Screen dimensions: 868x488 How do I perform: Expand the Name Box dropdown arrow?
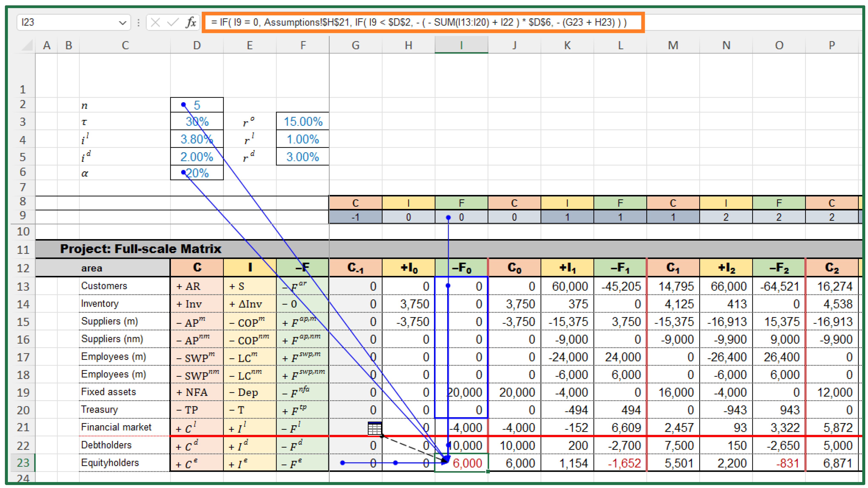(122, 23)
